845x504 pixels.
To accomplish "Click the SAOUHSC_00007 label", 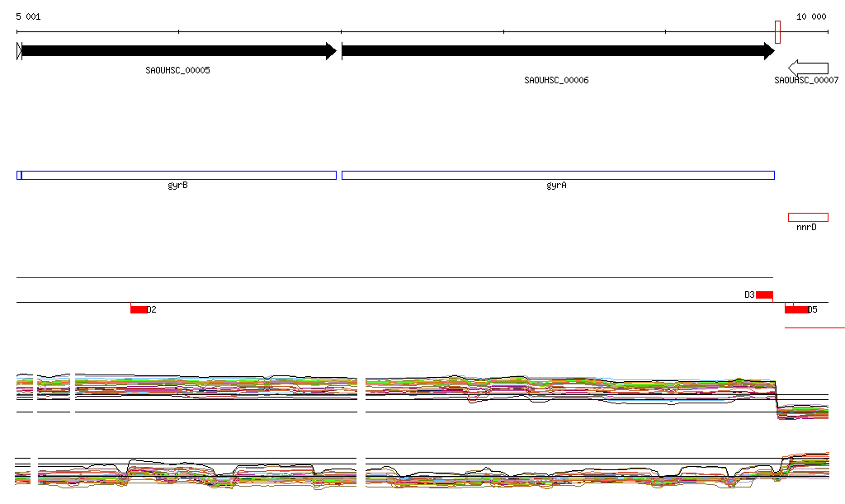I will pos(806,80).
